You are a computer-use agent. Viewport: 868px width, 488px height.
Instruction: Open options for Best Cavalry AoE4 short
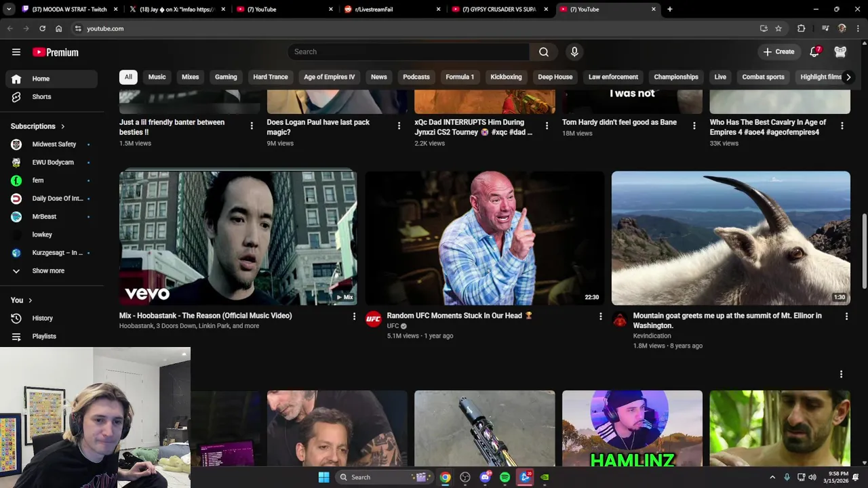point(842,125)
